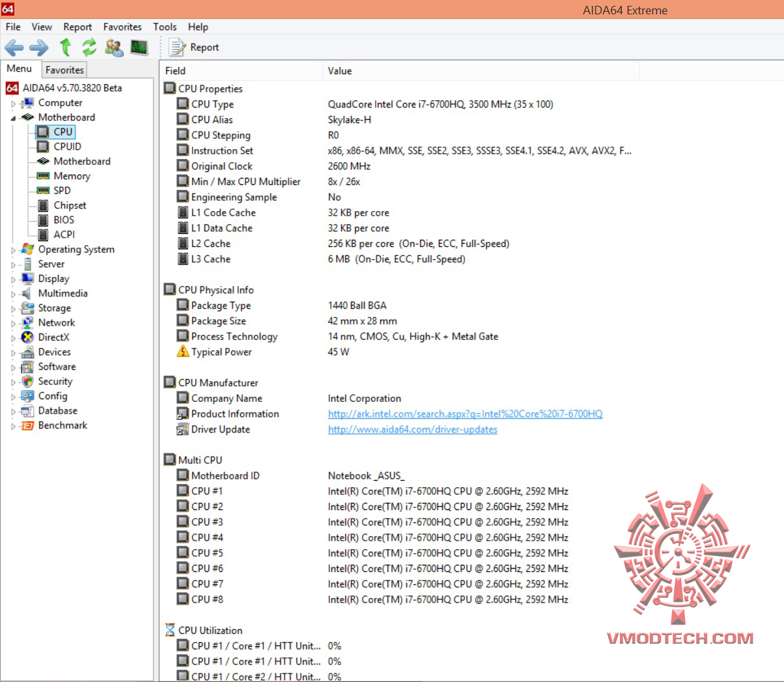This screenshot has height=682, width=784.
Task: Expand the Benchmark tree node
Action: pos(13,426)
